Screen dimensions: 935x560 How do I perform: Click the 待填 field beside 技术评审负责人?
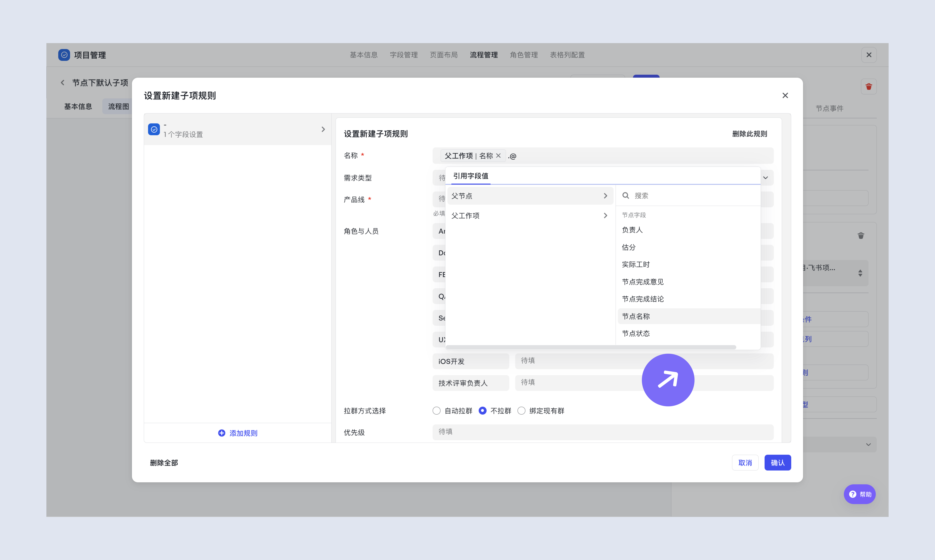click(644, 383)
